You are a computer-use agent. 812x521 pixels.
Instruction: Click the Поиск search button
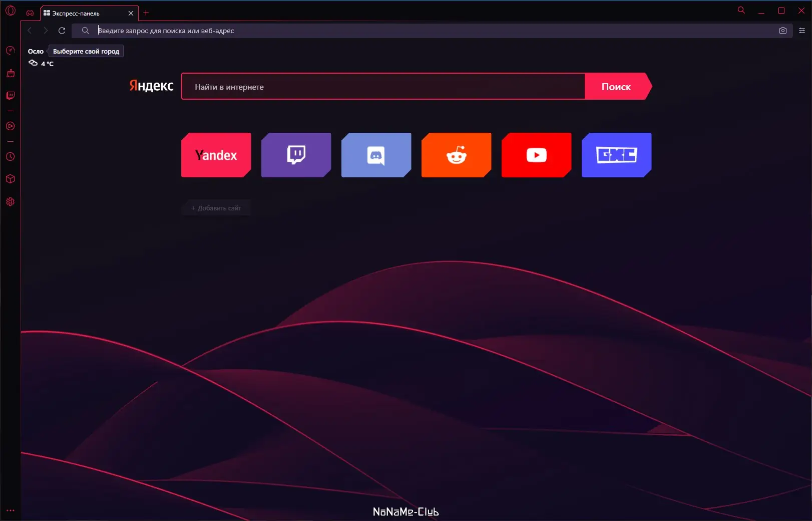(x=618, y=87)
